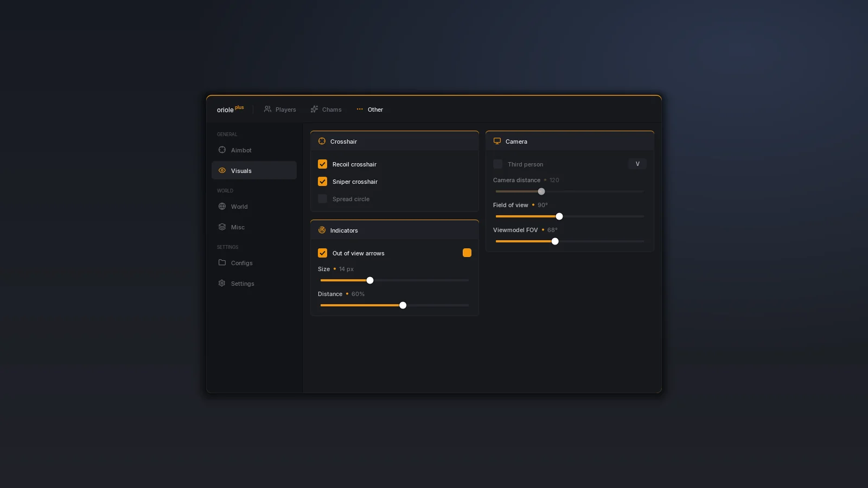Open the Settings page
Screen dimensions: 868x488
coord(254,284)
